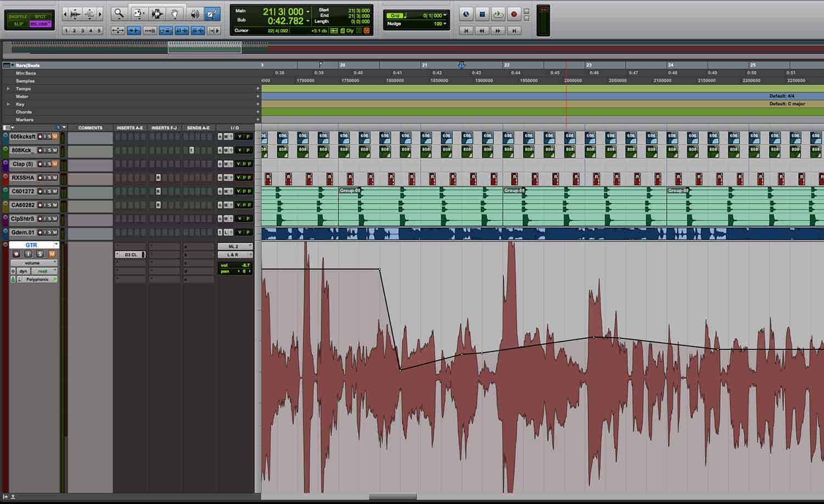
Task: Open Sub counter format dropdown
Action: 308,21
